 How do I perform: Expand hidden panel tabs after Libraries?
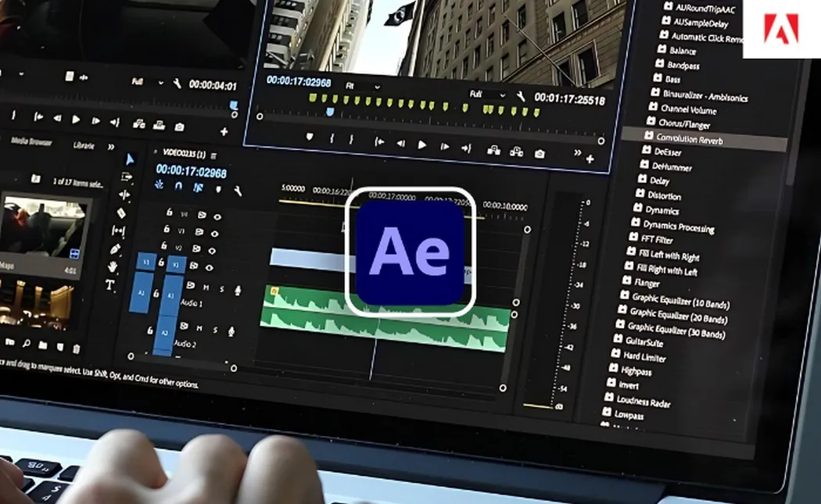[110, 148]
